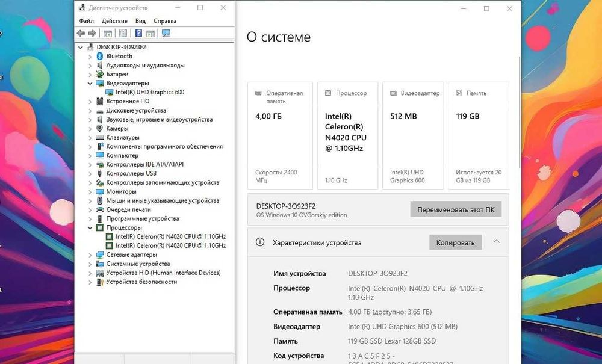Click the properties sheet toolbar icon
The image size is (602, 364).
point(123,33)
